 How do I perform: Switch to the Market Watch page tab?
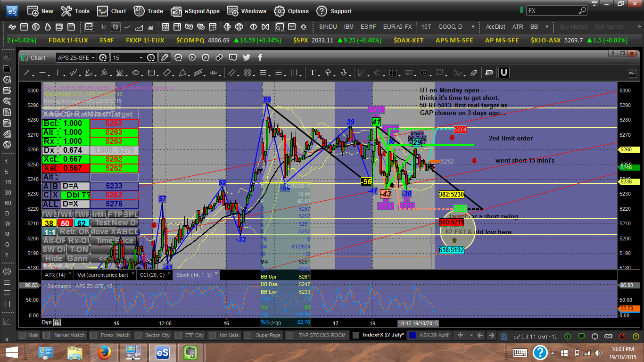65,335
